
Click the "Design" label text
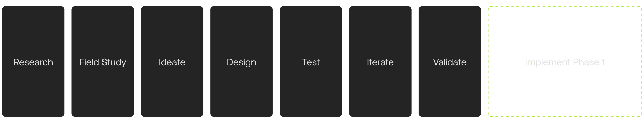coord(241,62)
